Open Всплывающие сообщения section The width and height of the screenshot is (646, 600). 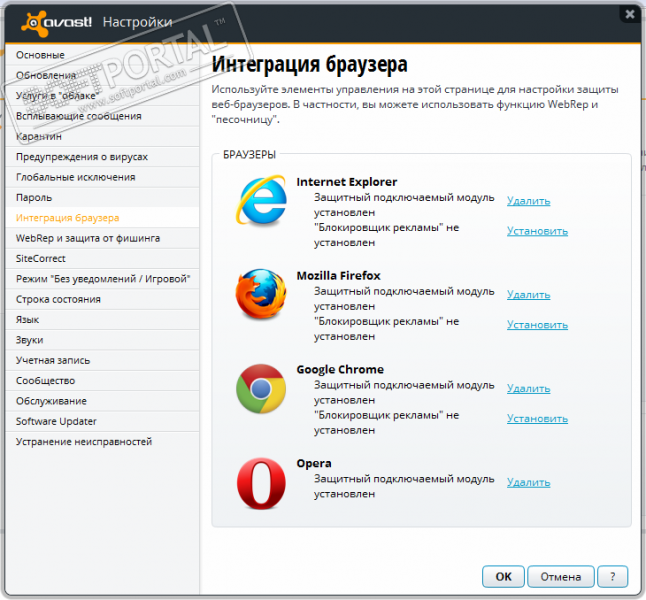(102, 116)
